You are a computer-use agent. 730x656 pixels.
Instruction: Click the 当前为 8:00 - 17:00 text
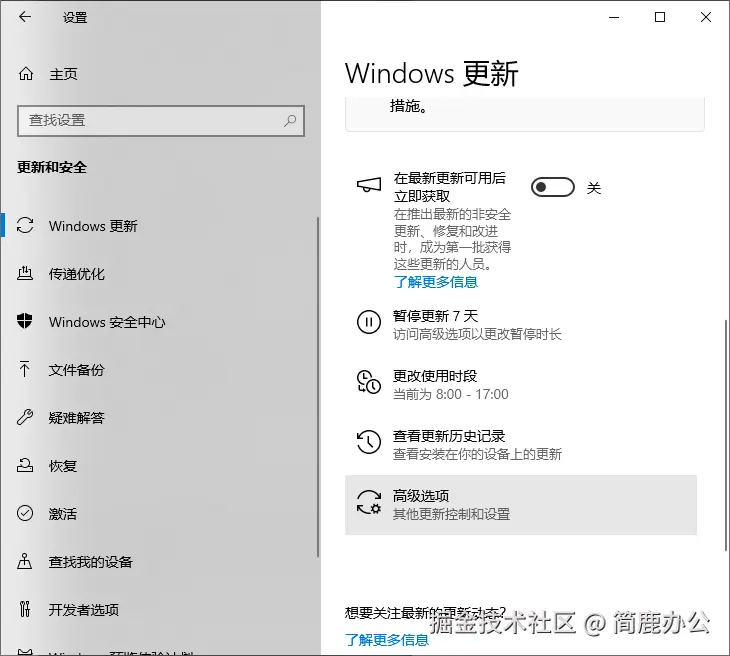(x=451, y=394)
